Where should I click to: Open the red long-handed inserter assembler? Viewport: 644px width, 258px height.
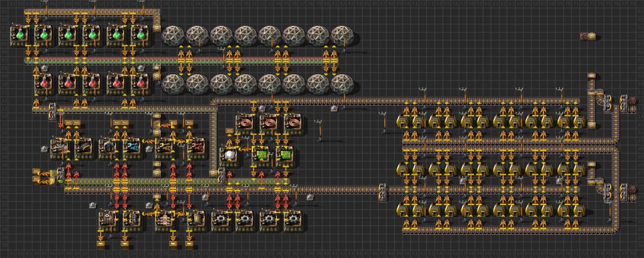point(197,149)
